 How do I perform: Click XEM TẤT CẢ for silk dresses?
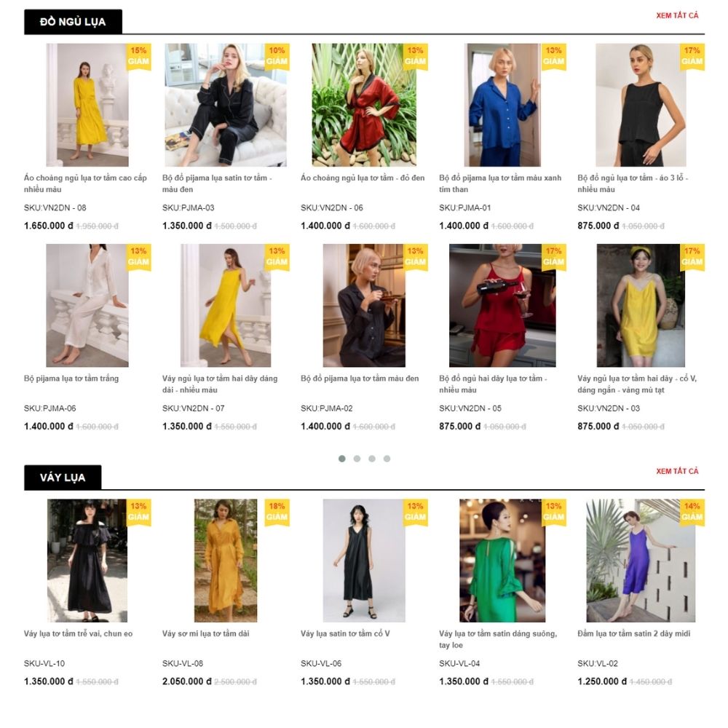[x=677, y=471]
